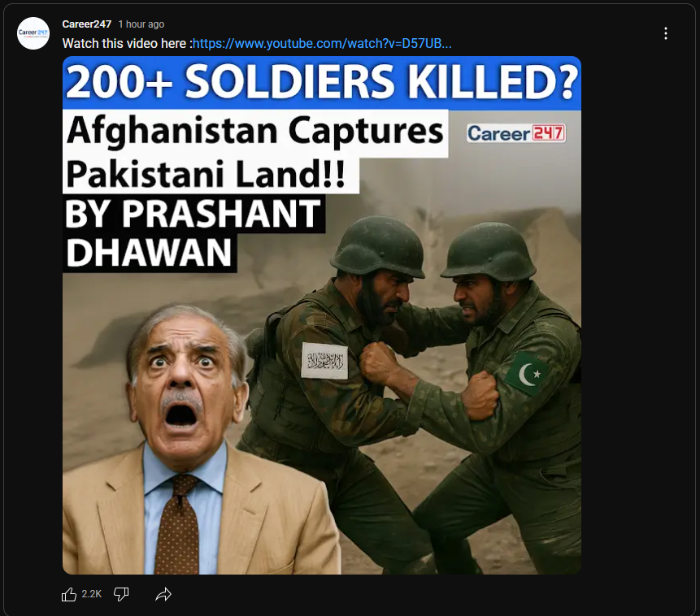Click the 2.2K like count
The height and width of the screenshot is (616, 700).
click(x=92, y=594)
